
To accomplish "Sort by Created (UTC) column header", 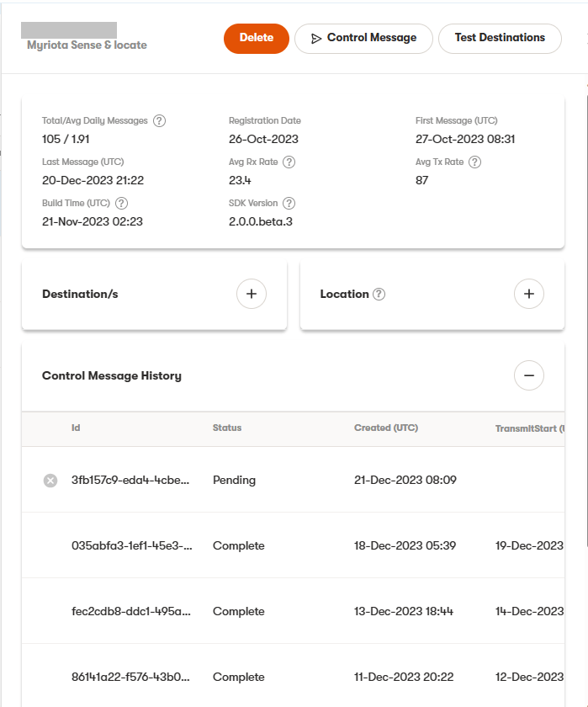I will [386, 428].
